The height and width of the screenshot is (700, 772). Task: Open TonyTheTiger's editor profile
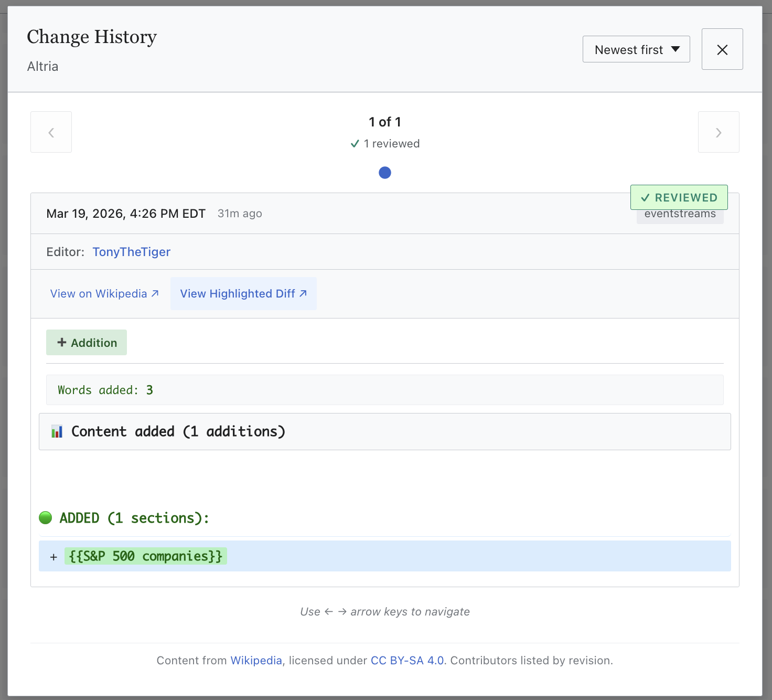(131, 252)
